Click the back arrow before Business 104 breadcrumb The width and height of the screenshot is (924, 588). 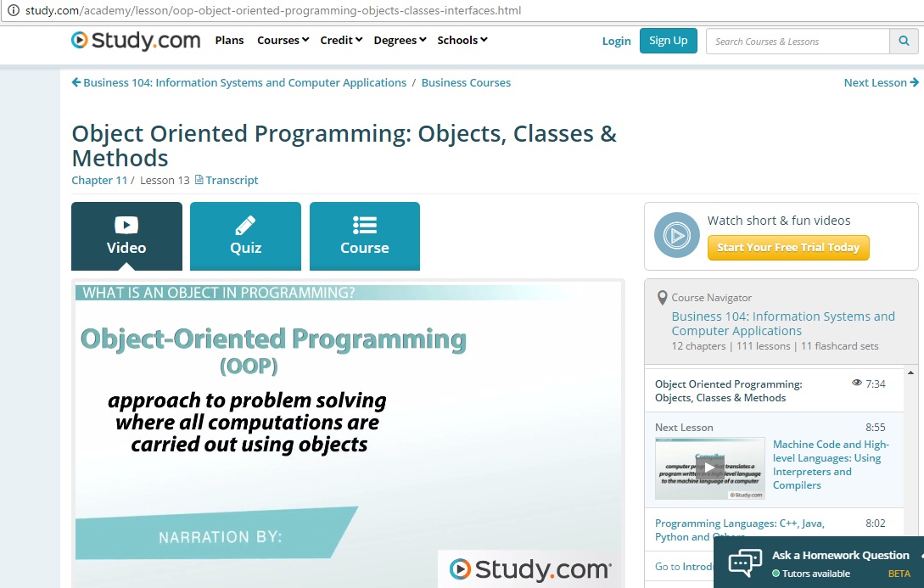[x=76, y=82]
